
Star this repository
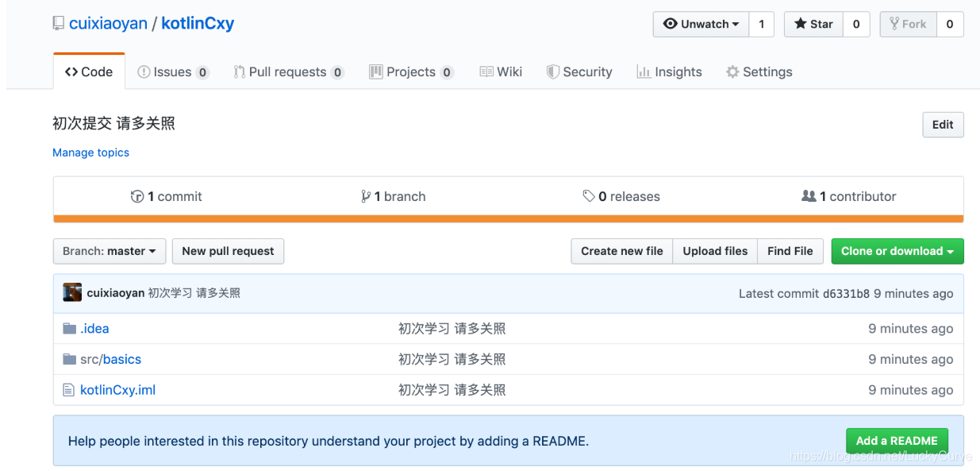[813, 24]
